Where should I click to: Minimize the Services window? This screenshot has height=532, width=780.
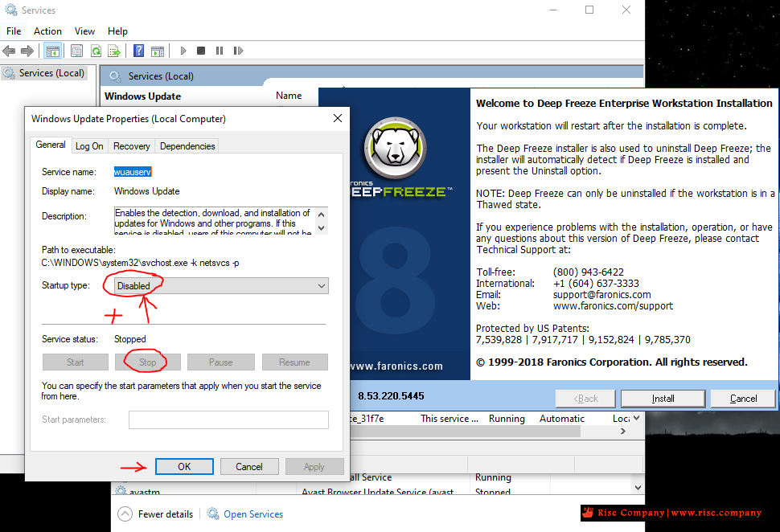point(553,10)
